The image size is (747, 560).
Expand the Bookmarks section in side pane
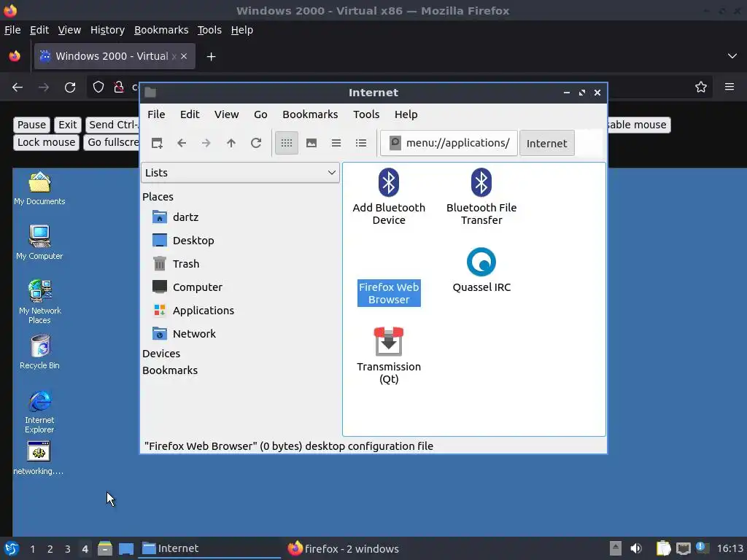(169, 370)
